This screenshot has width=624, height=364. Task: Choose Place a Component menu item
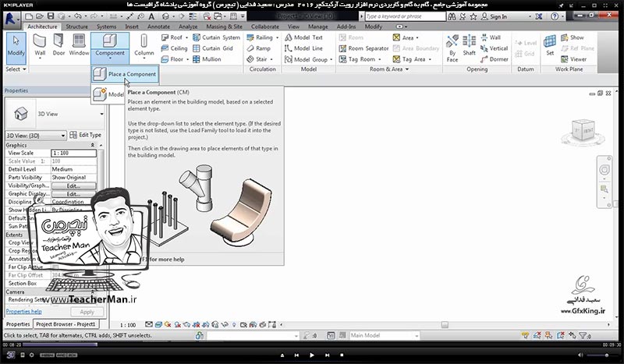pos(125,74)
